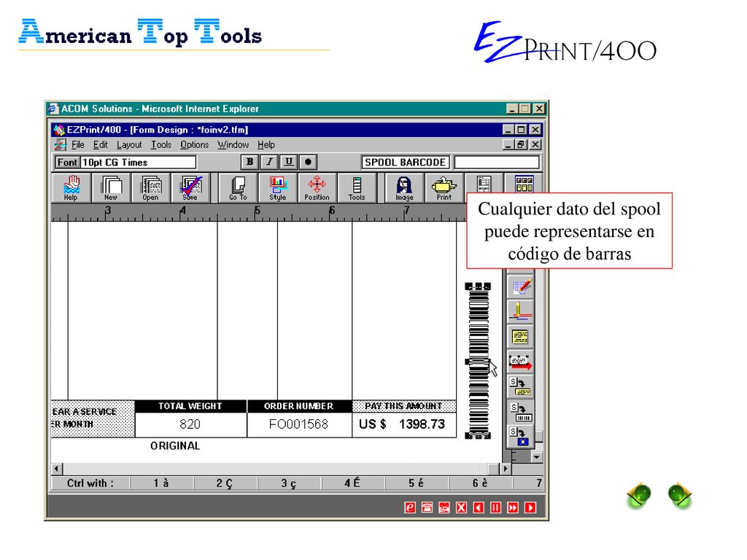Click the '1 à' accent key
Image resolution: width=747 pixels, height=560 pixels.
click(161, 483)
